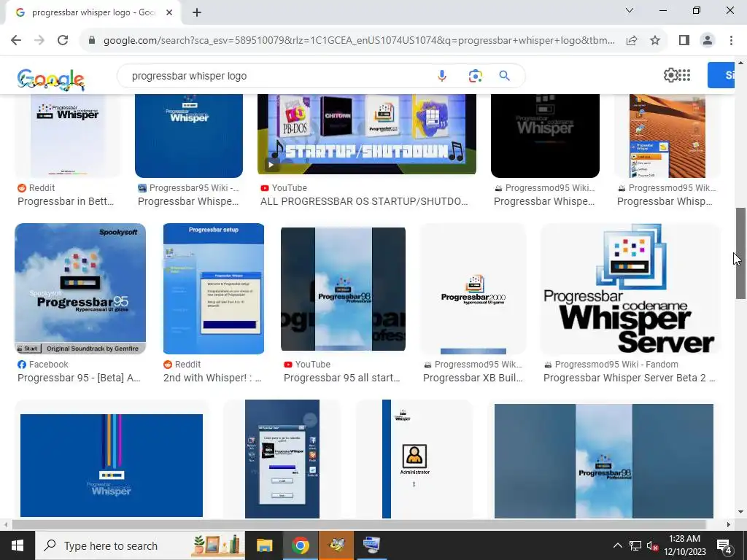Go back to the previous page

pyautogui.click(x=16, y=41)
